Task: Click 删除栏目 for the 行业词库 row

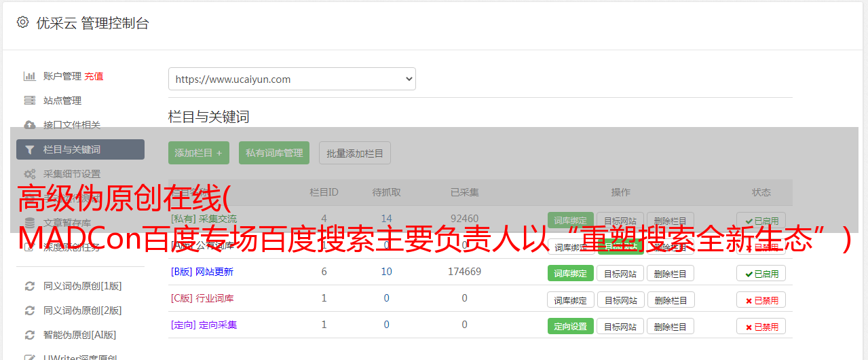Action: pos(671,300)
